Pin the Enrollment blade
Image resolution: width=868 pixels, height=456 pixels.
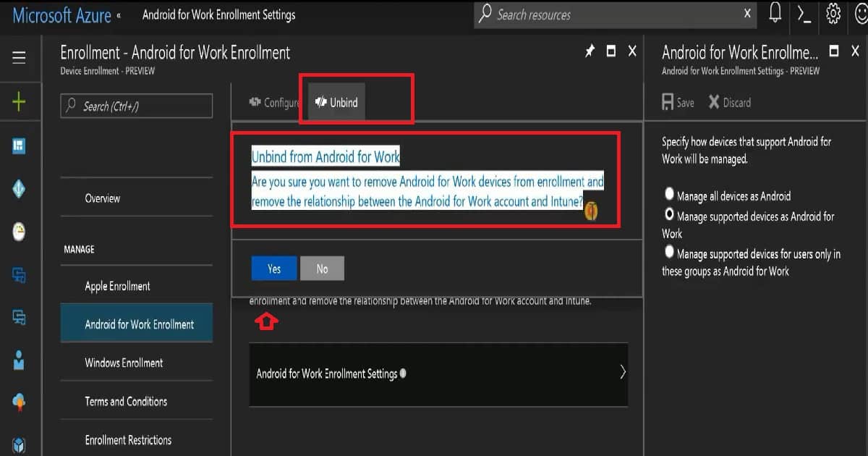coord(590,51)
